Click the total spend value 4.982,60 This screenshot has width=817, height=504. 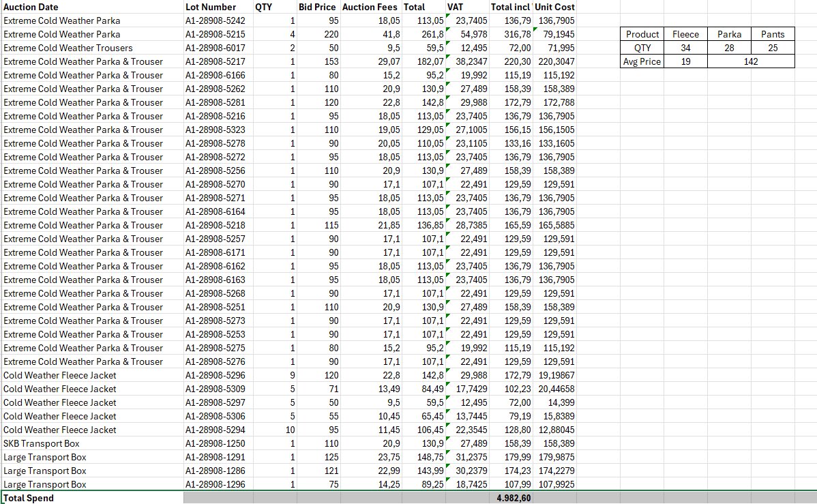[x=511, y=498]
